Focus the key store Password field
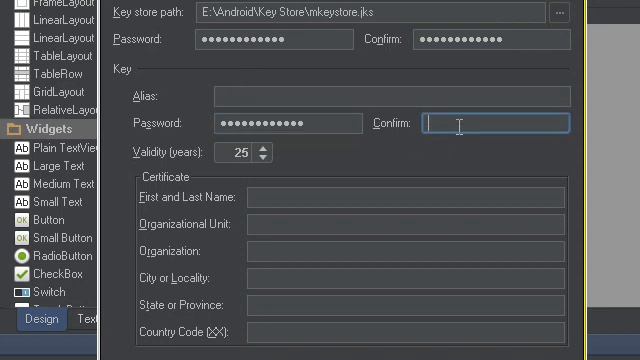The width and height of the screenshot is (640, 360). point(274,39)
